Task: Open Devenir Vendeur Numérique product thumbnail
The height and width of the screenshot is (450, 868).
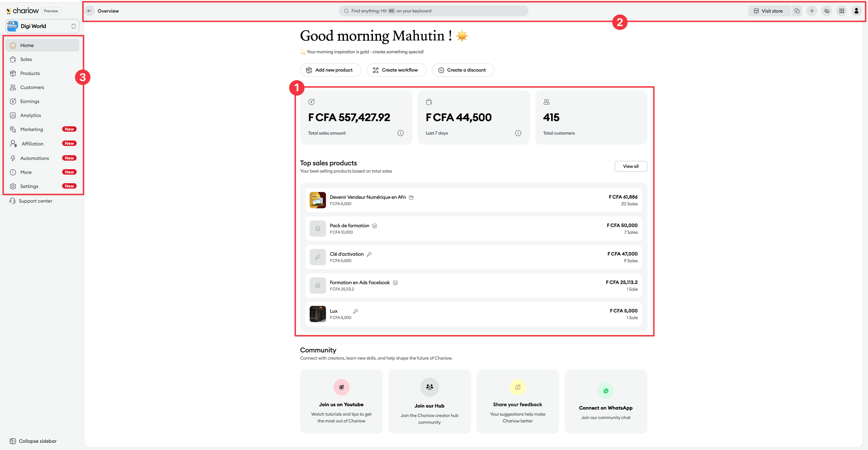Action: [317, 200]
